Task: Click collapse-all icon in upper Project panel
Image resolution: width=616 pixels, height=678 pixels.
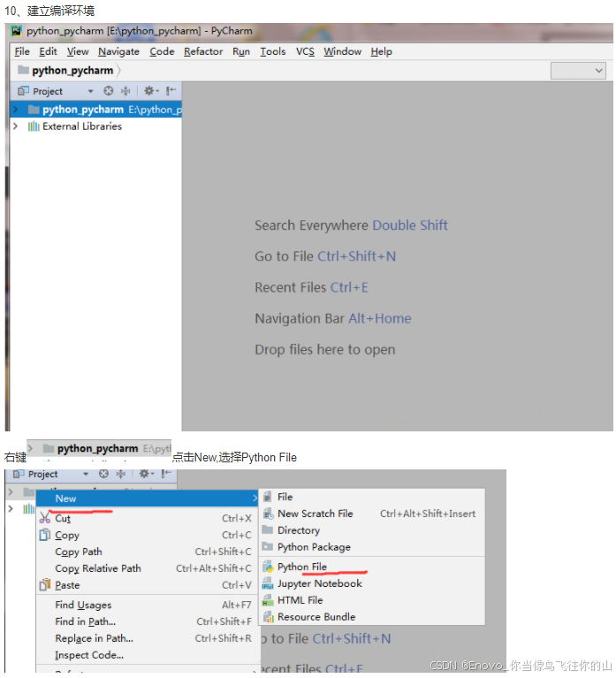Action: pos(125,91)
